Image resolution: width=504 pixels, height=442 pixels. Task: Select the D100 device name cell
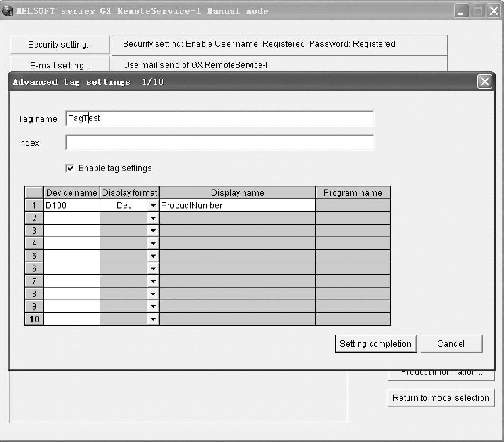pyautogui.click(x=72, y=205)
